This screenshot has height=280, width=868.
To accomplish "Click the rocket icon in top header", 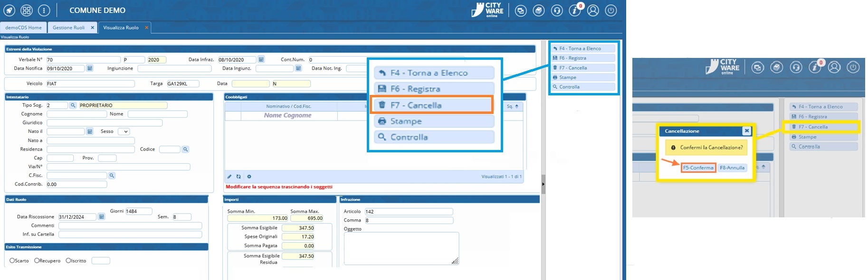I will (10, 10).
